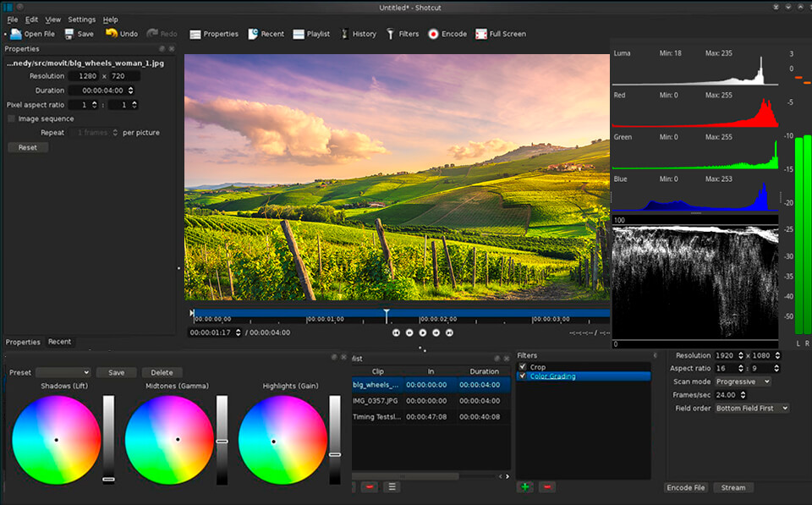Screen dimensions: 812x505
Task: Add a new filter with the plus icon
Action: pos(524,487)
